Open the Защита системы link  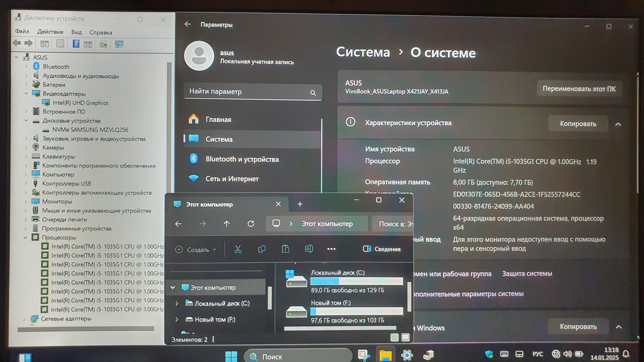pyautogui.click(x=527, y=274)
